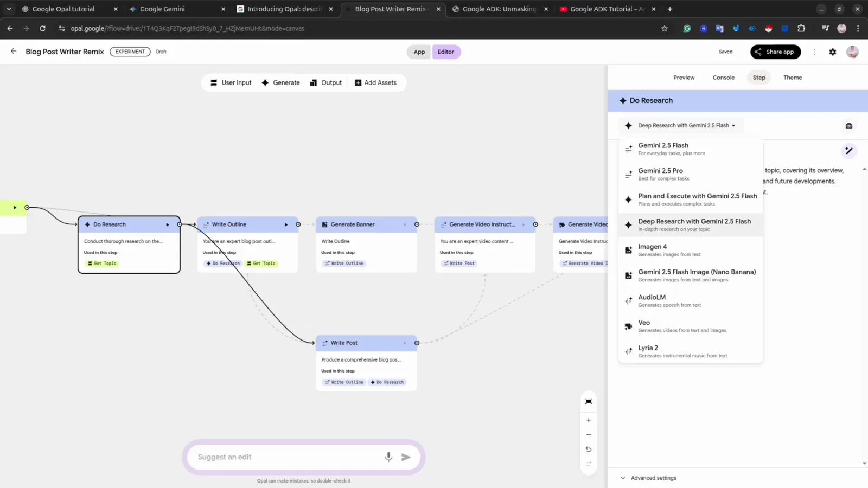Click the step panel scrollbar down arrow
This screenshot has height=488, width=868.
pyautogui.click(x=864, y=464)
